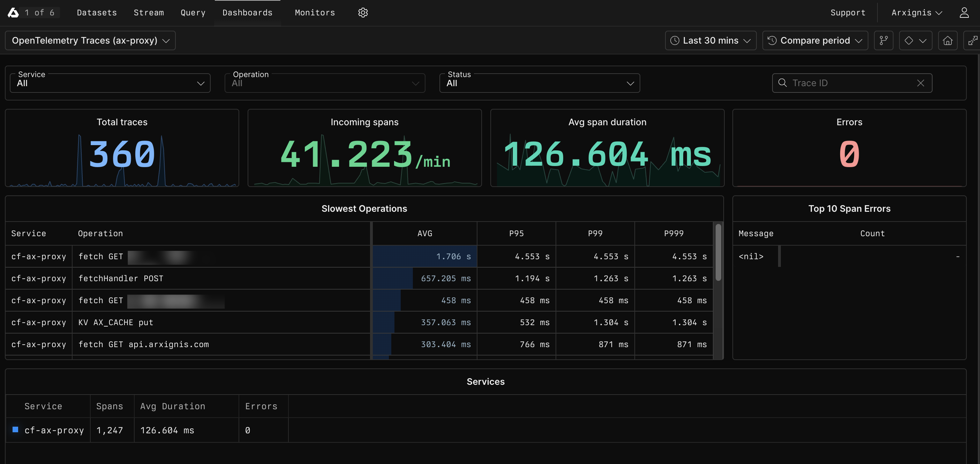
Task: Click the git branch version history icon
Action: (x=883, y=40)
